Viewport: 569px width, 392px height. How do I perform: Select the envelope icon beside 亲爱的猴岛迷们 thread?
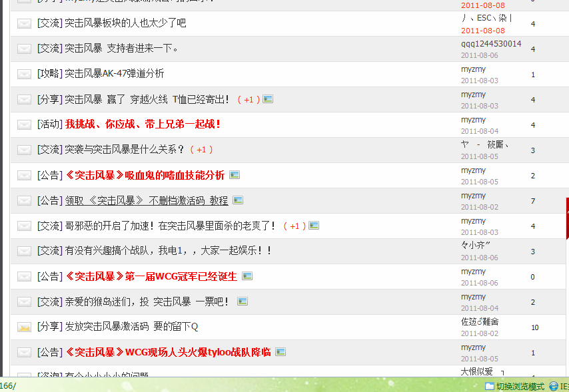point(24,301)
